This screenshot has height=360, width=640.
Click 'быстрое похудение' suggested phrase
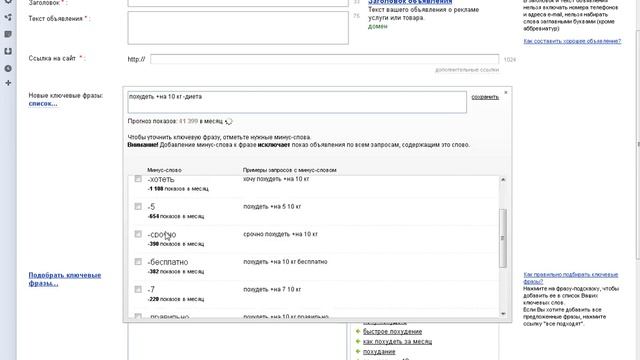[x=392, y=332]
